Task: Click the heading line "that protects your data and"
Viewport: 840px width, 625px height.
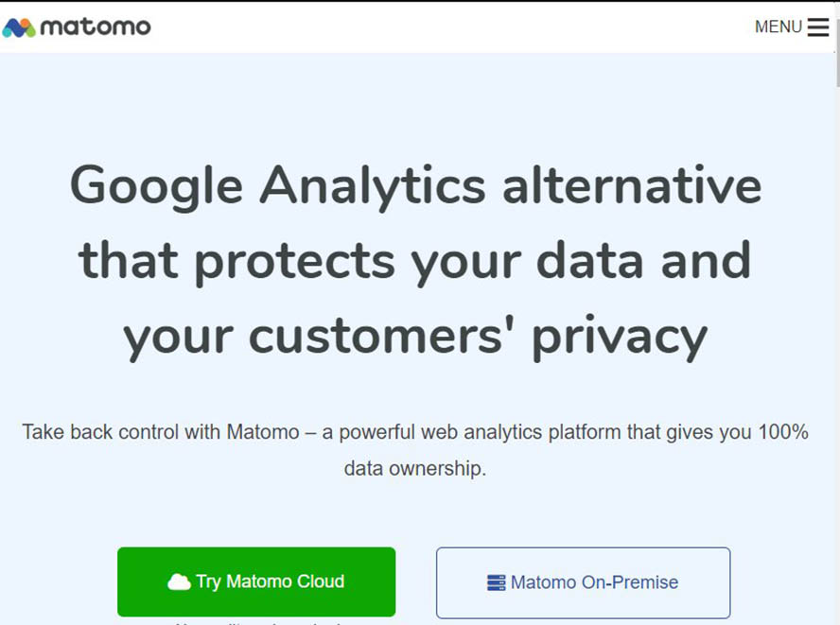Action: click(415, 260)
